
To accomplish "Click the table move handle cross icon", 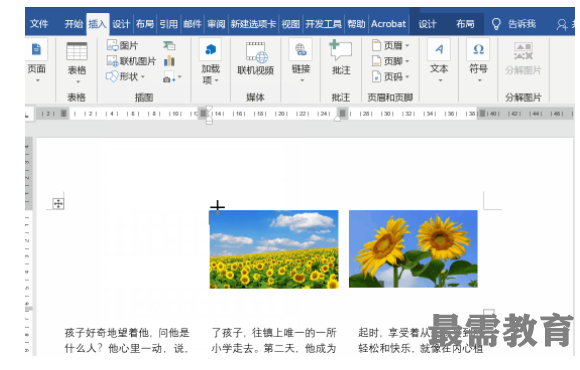I will (58, 204).
